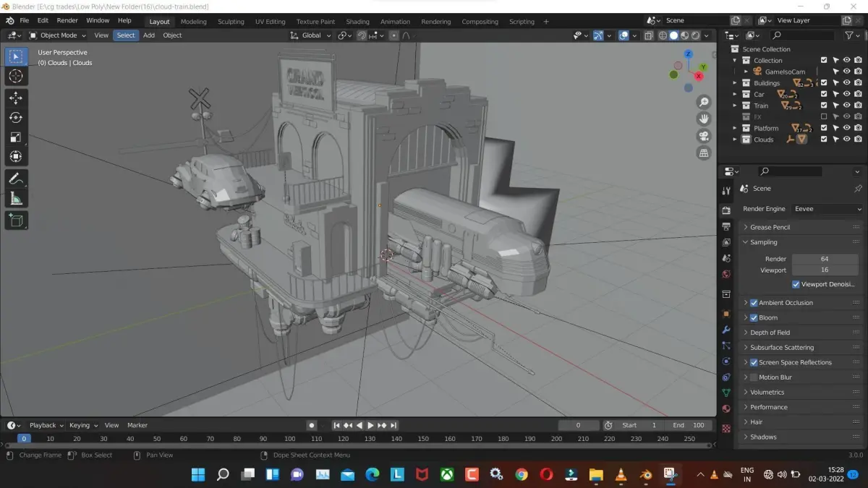This screenshot has height=488, width=868.
Task: Exclude the Car collection via checkbox
Action: point(824,94)
